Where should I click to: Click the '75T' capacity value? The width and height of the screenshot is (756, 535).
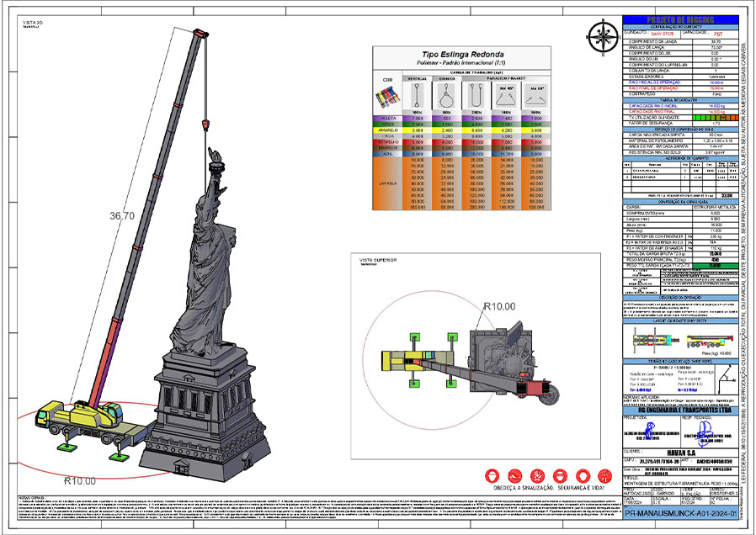pos(718,34)
